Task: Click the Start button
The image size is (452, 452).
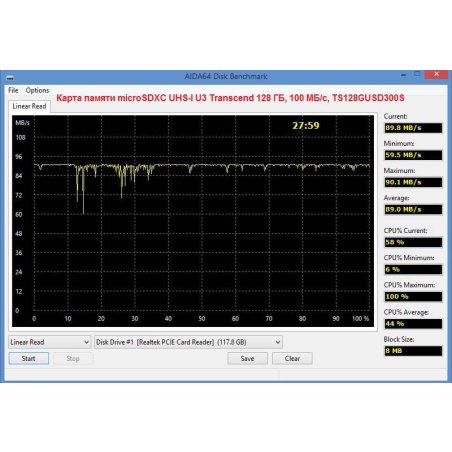Action: 29,359
